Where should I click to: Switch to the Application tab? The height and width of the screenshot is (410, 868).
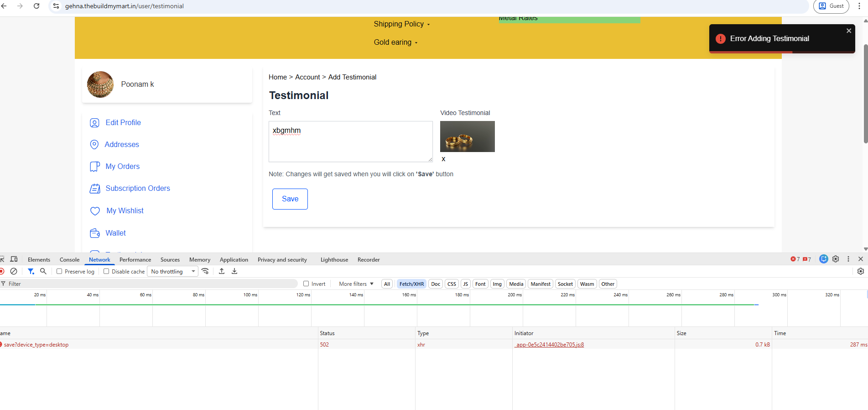(234, 259)
